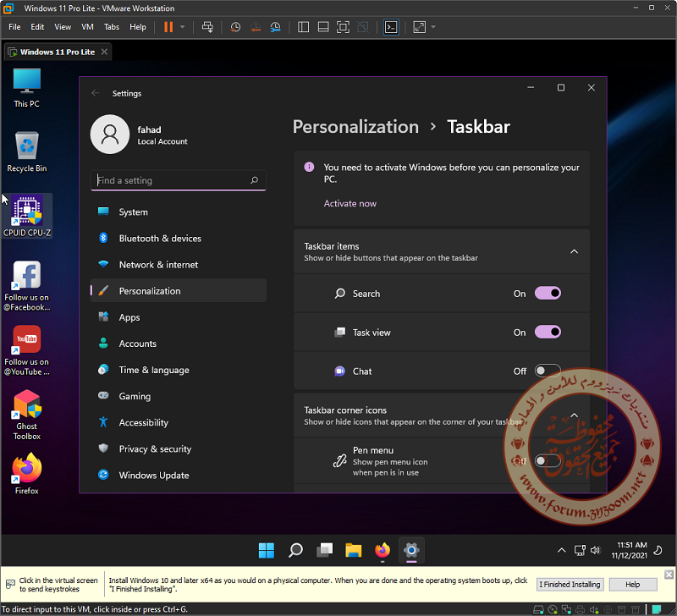Turn on the Chat taskbar toggle
Viewport: 677px width, 616px height.
point(548,371)
